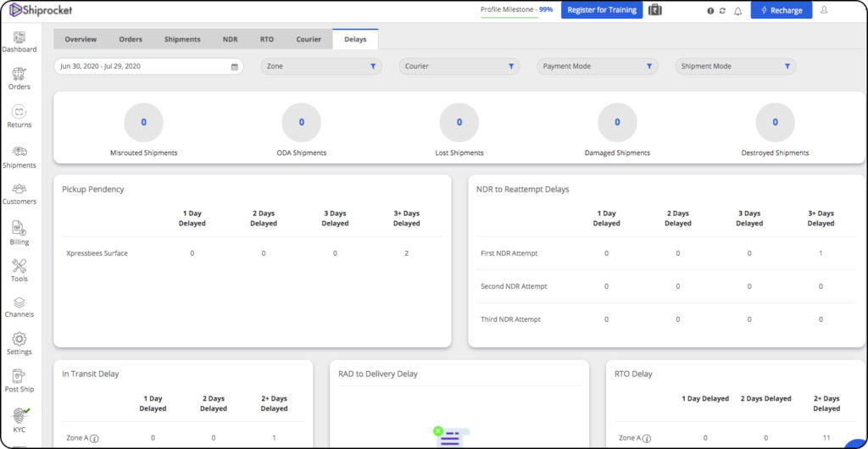Expand the Courier filter dropdown
Screen dimensions: 868x449
(x=459, y=66)
